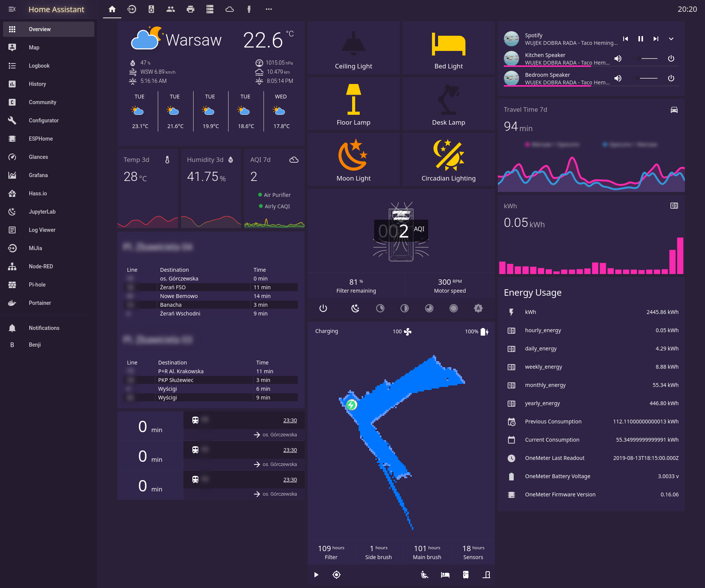The image size is (705, 588).
Task: Pause Spotify playback
Action: click(640, 38)
